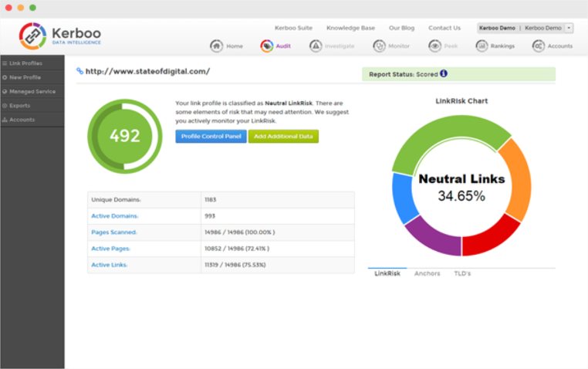Open Exports in the sidebar
Screen dimensions: 588x369
coord(32,106)
